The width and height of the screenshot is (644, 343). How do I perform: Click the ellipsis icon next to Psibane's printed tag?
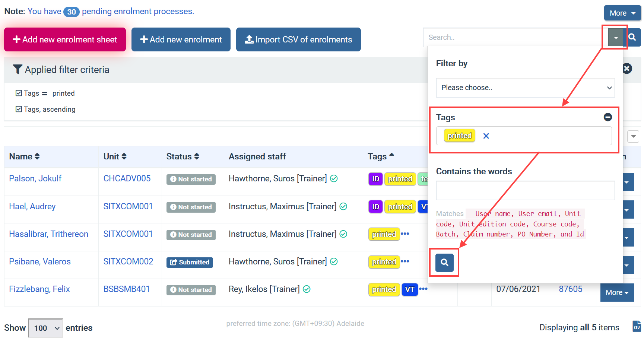405,262
